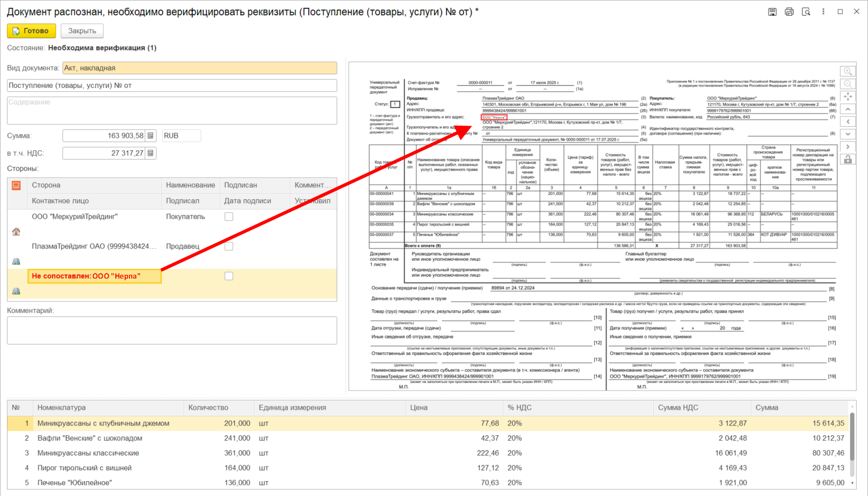The image size is (868, 496).
Task: Select the unmatched party ООО Нерпа
Action: coord(95,276)
